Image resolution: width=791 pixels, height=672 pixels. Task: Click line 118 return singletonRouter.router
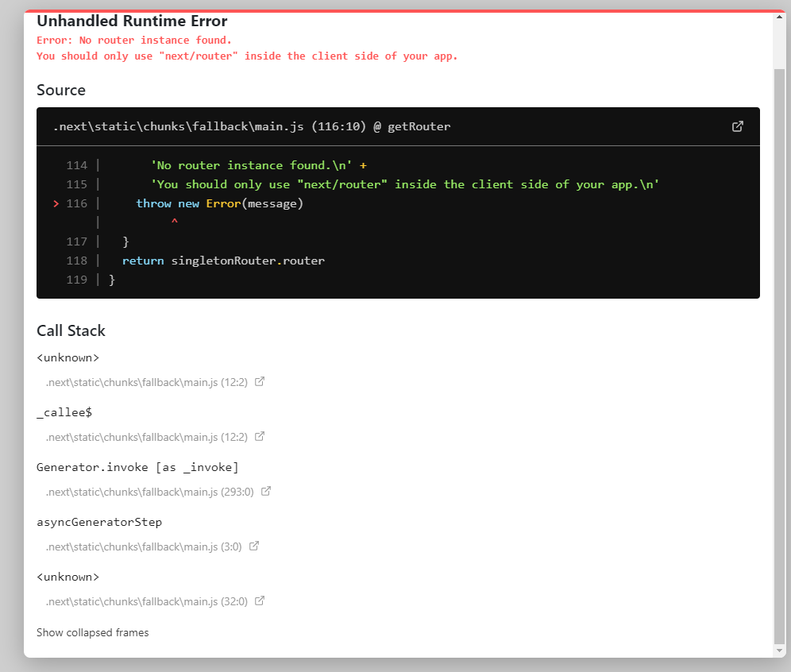tap(223, 261)
